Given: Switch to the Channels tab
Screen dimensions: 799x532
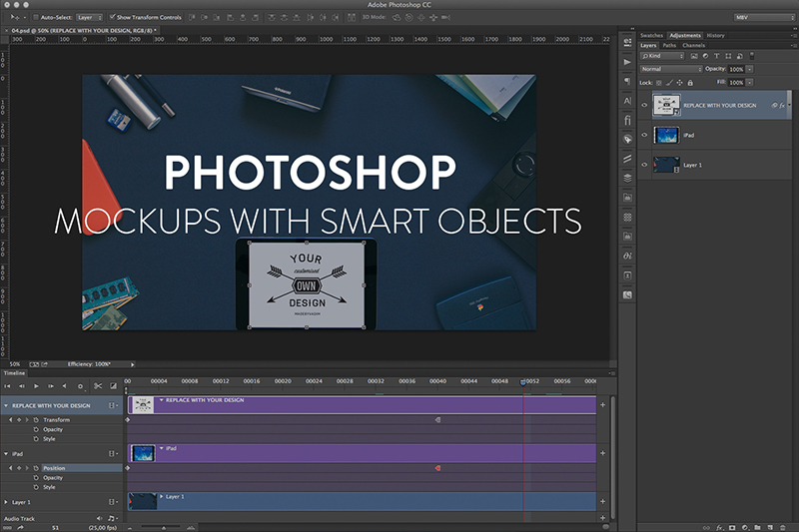Looking at the screenshot, I should click(x=693, y=45).
